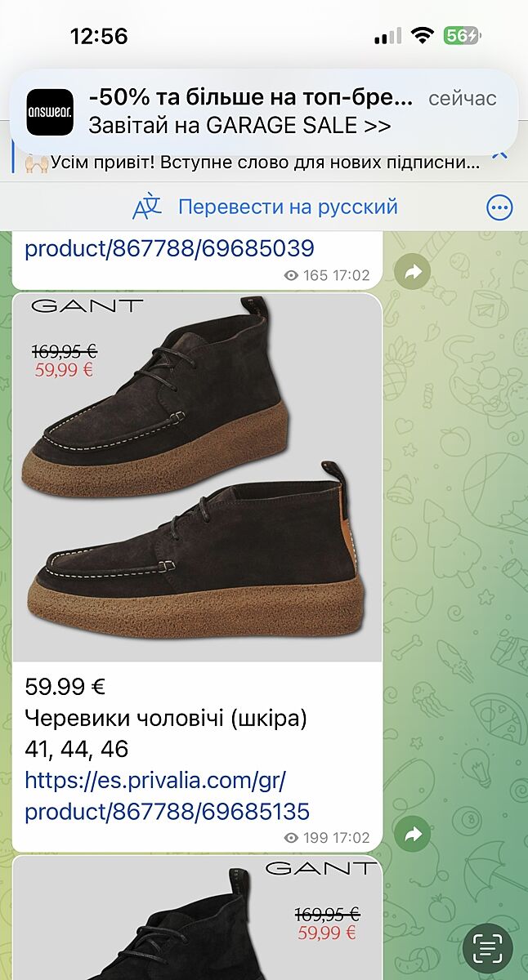Open the GARAGE SALE notification banner
Screen dimensions: 528x980
click(264, 112)
